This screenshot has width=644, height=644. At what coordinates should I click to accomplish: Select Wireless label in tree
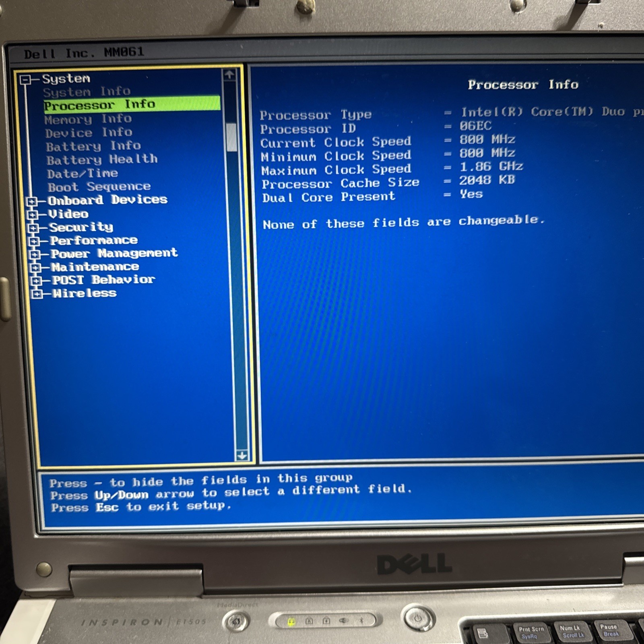85,293
